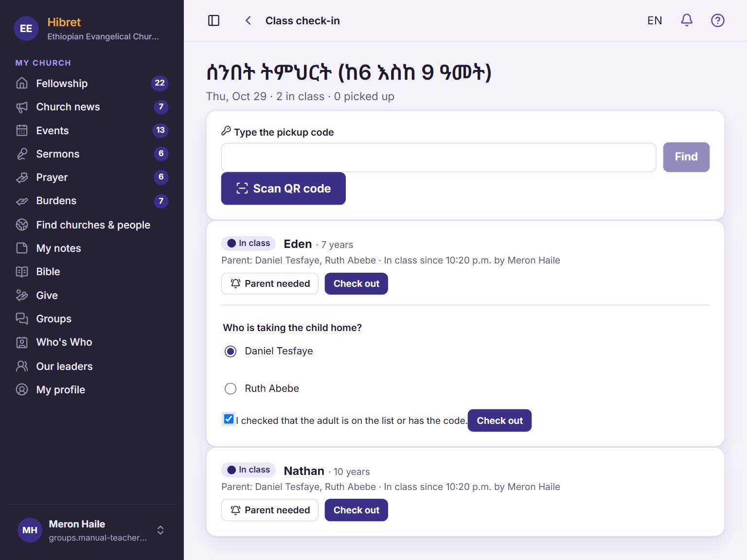Image resolution: width=747 pixels, height=560 pixels.
Task: Click Check out for Nathan
Action: click(x=356, y=510)
